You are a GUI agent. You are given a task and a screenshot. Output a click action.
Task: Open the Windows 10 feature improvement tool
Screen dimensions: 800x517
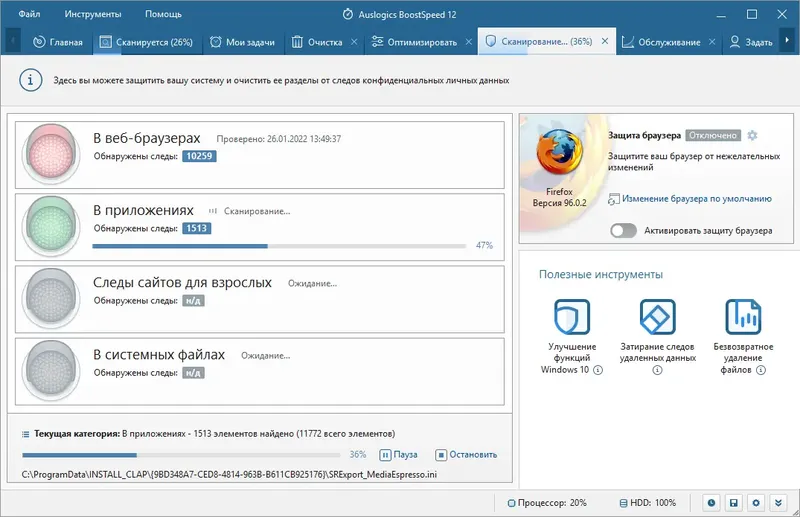(x=572, y=316)
